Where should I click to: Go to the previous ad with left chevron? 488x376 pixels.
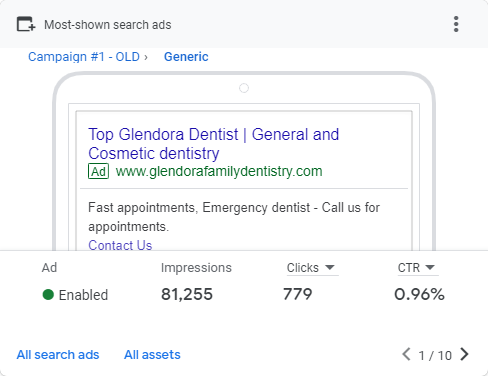click(x=406, y=354)
